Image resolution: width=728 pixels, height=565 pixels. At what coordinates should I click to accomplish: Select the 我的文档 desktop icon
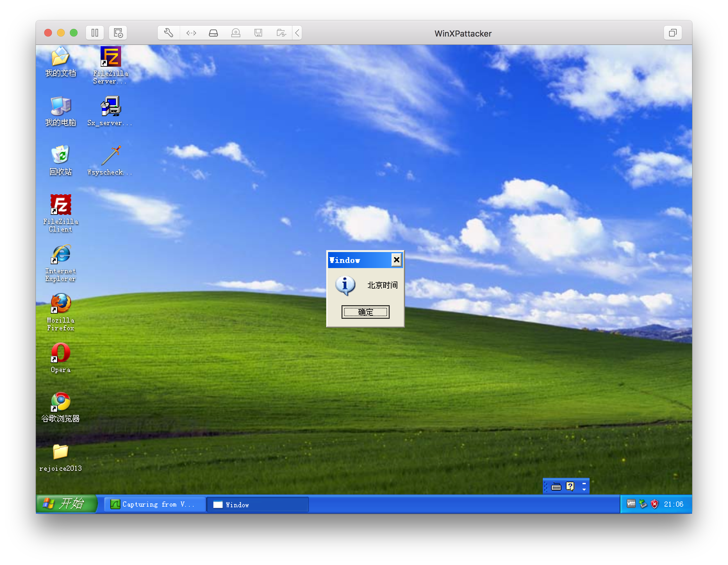click(60, 62)
